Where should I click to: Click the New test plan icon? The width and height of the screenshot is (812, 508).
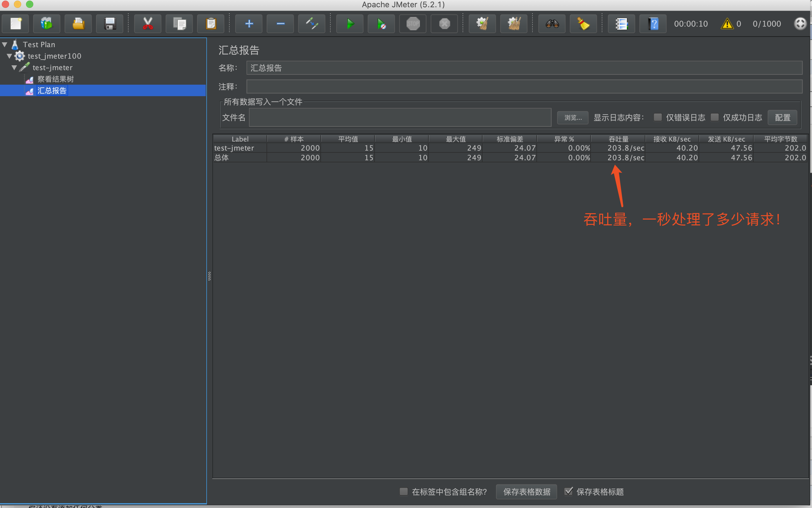pyautogui.click(x=15, y=24)
